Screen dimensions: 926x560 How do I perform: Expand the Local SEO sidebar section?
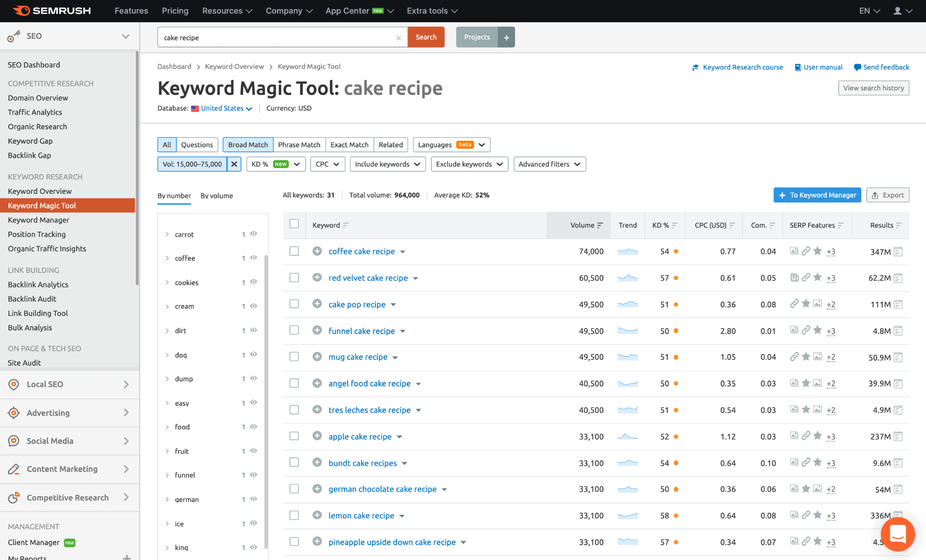coord(70,384)
